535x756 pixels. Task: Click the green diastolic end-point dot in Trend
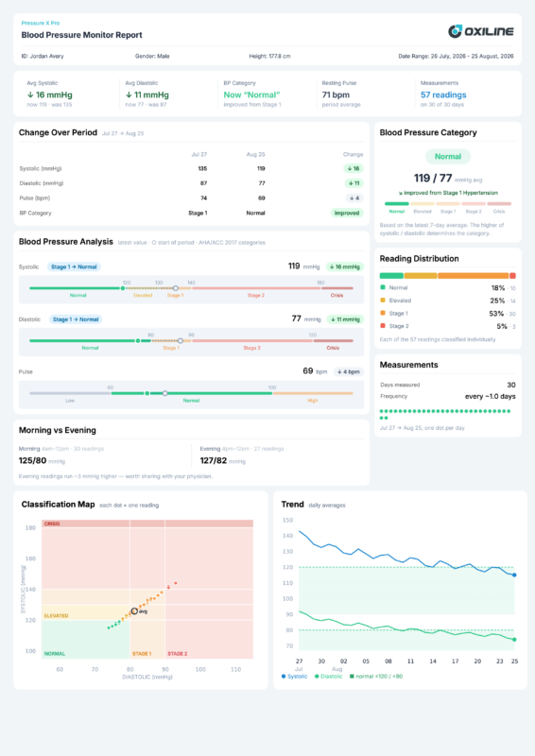514,640
